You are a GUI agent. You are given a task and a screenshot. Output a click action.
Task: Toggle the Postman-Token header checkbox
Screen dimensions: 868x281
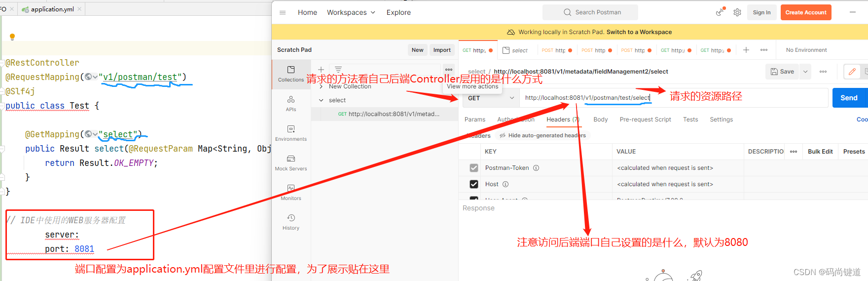tap(474, 168)
